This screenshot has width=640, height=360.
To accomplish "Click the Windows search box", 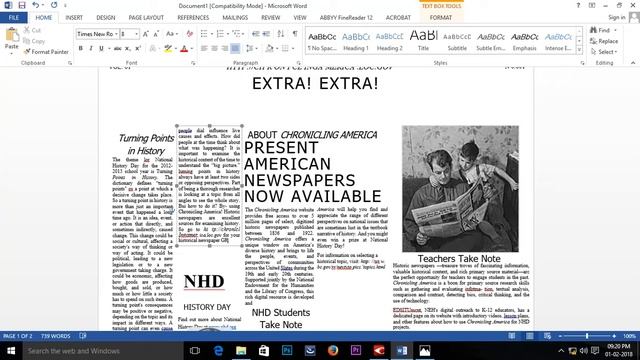I will [x=102, y=351].
